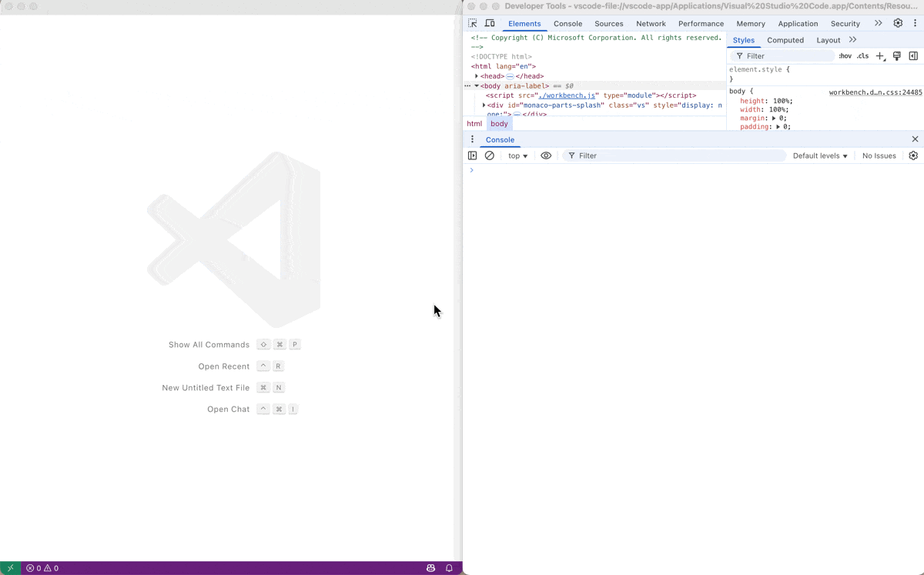Open the workbench.d…n.css:24485 source link
This screenshot has height=575, width=924.
point(875,92)
